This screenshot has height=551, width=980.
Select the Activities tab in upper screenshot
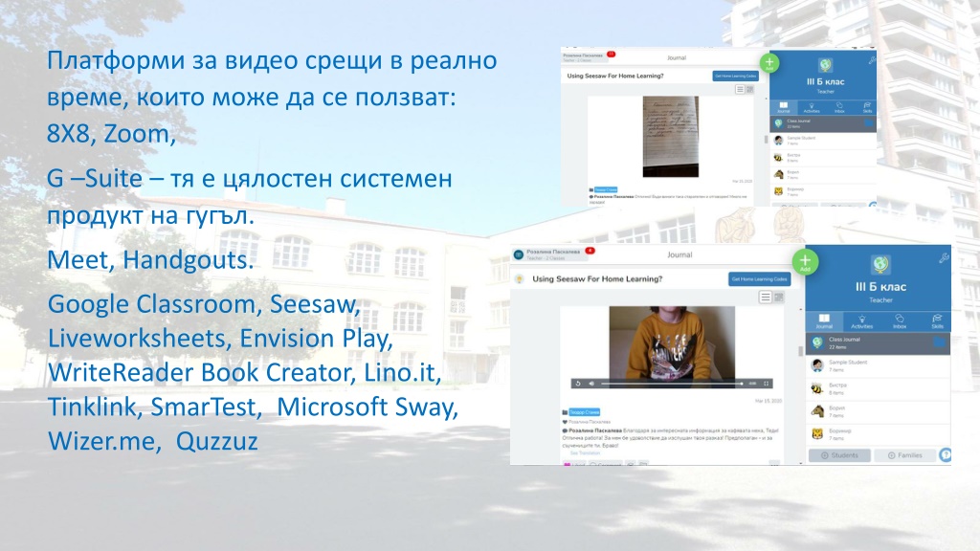click(812, 107)
